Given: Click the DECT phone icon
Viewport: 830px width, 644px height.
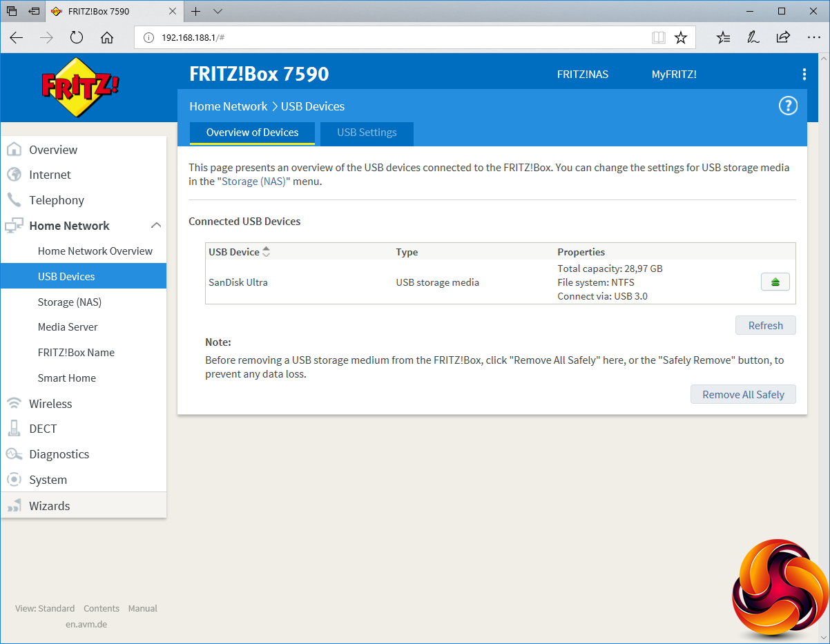Looking at the screenshot, I should point(13,429).
